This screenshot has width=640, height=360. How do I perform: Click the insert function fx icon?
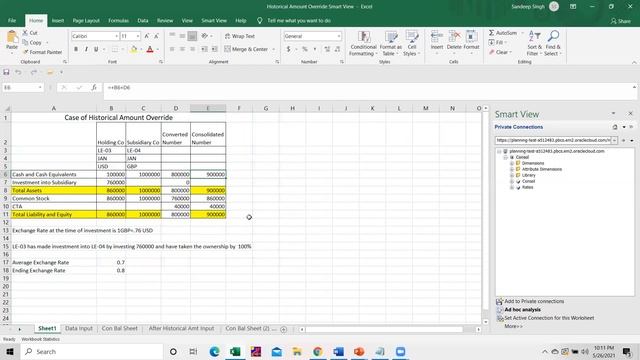click(94, 87)
